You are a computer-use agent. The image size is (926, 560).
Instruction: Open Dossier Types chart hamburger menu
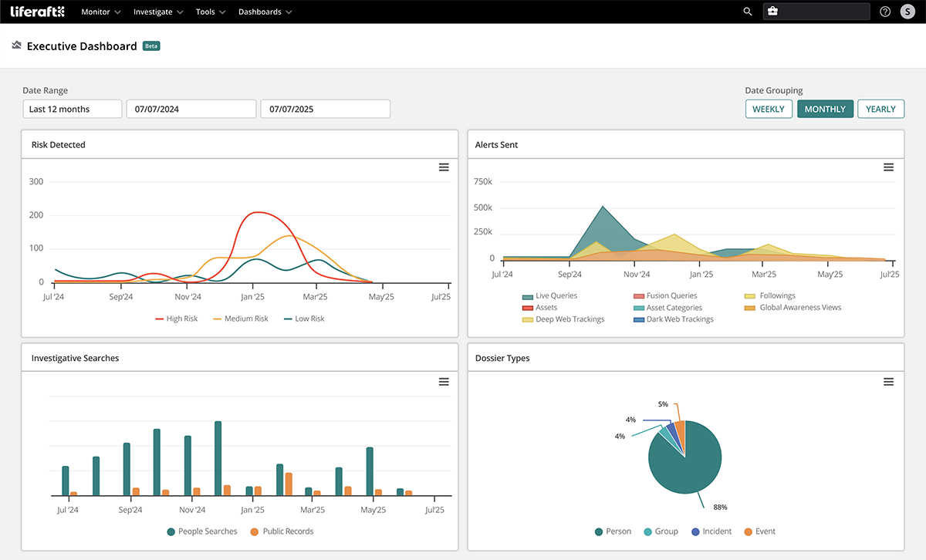(888, 382)
